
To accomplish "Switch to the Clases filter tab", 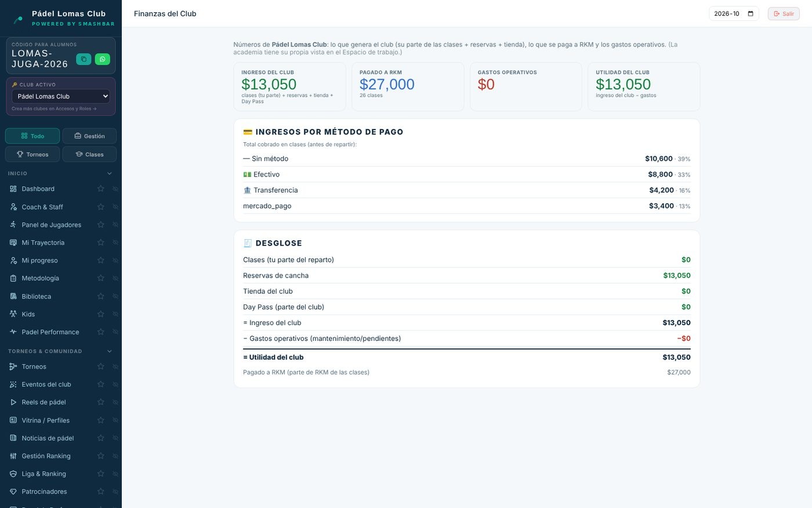I will click(89, 154).
